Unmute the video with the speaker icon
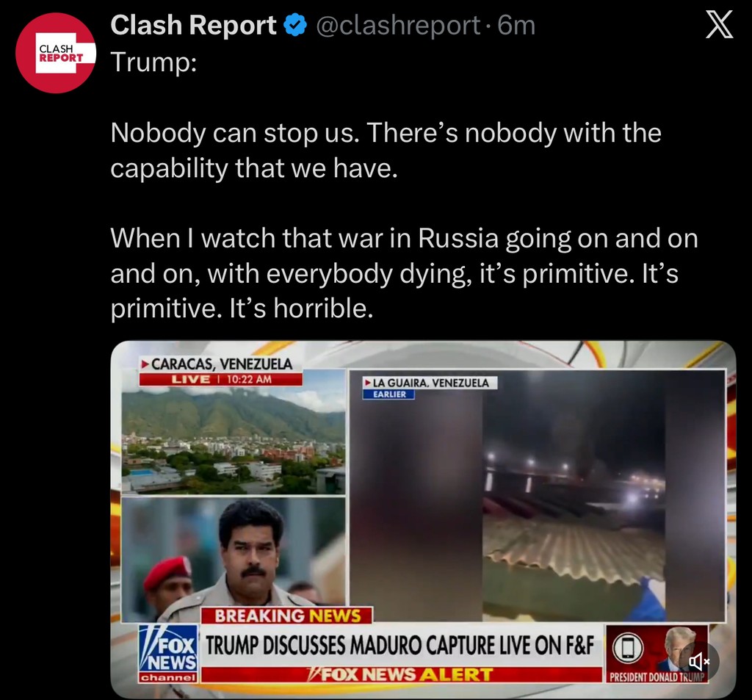This screenshot has height=700, width=752. pyautogui.click(x=698, y=662)
